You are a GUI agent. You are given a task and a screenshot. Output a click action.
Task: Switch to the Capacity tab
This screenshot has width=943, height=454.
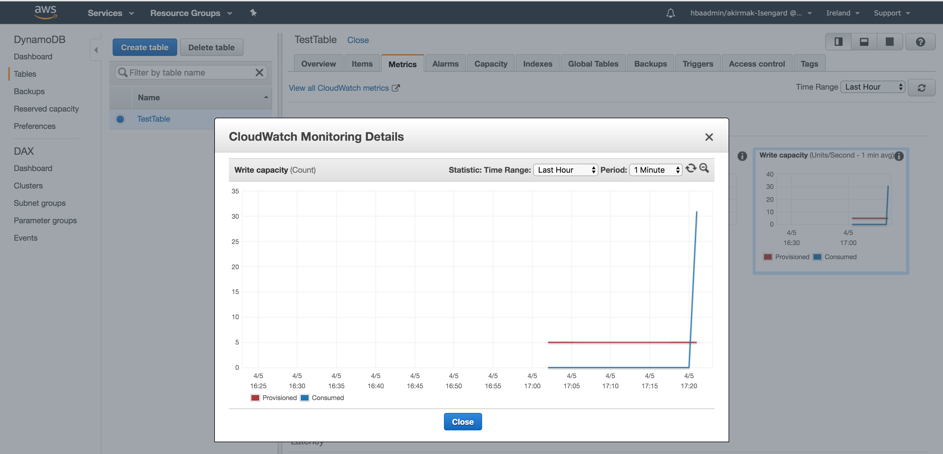(491, 64)
